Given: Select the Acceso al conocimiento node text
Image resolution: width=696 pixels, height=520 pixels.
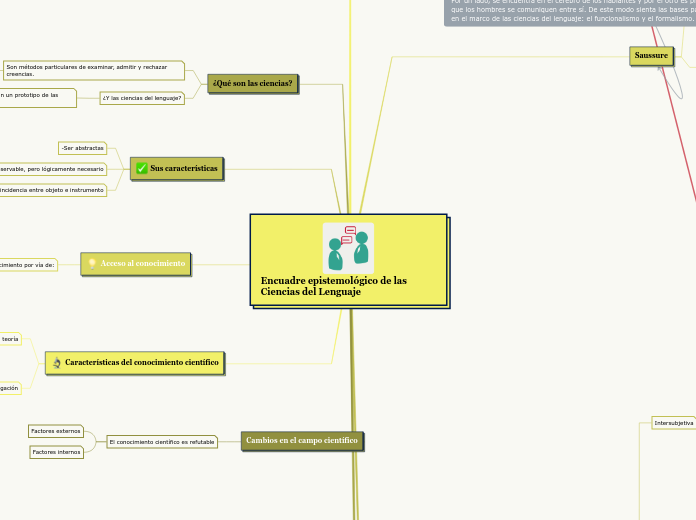Looking at the screenshot, I should pyautogui.click(x=143, y=264).
